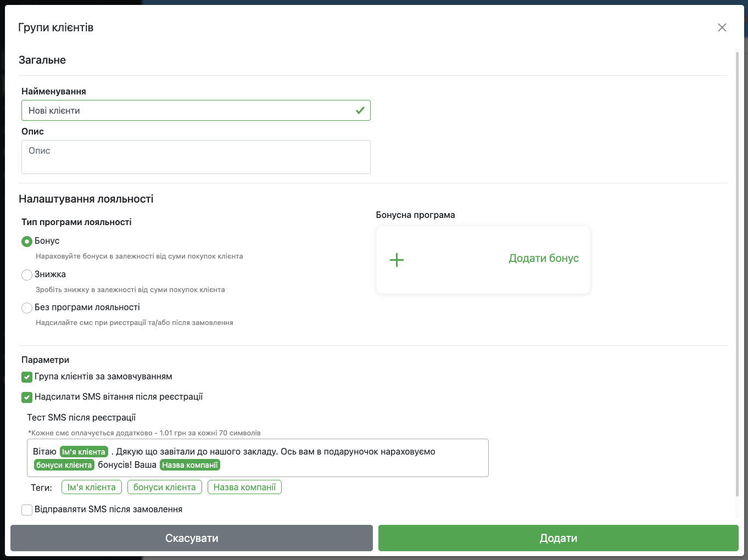Insert the Назва компанії tag button

[244, 488]
